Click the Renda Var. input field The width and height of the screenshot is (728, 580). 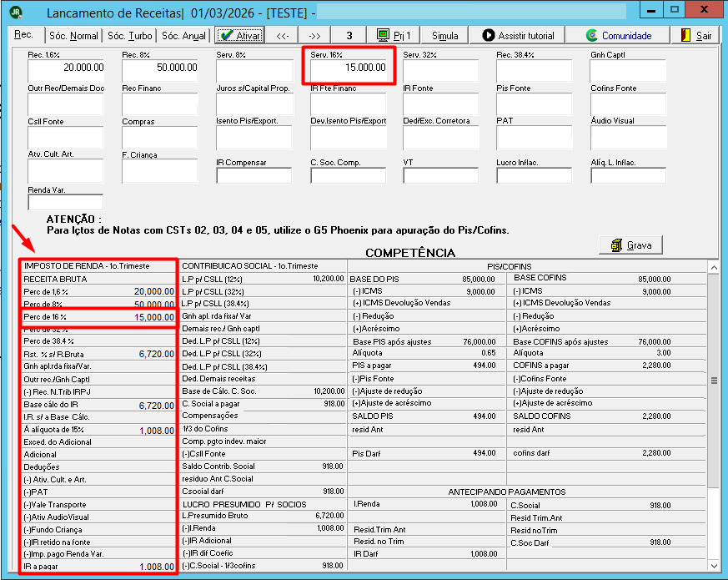(66, 202)
